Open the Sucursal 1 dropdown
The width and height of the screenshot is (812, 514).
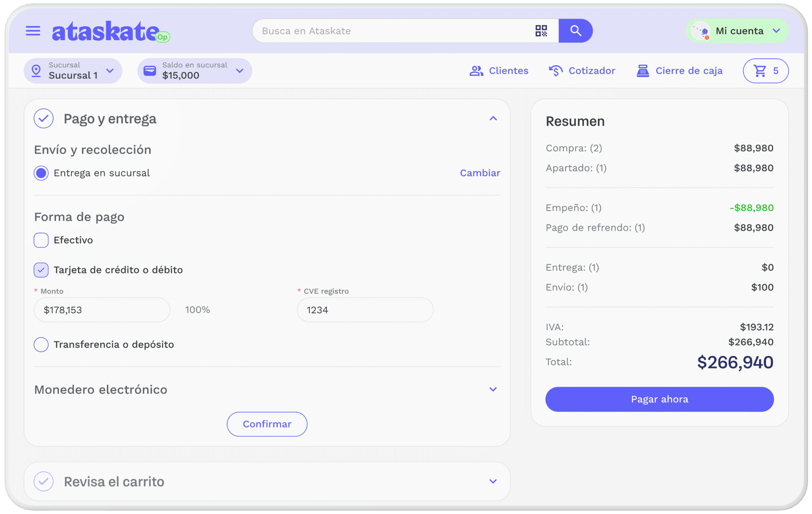pos(110,71)
